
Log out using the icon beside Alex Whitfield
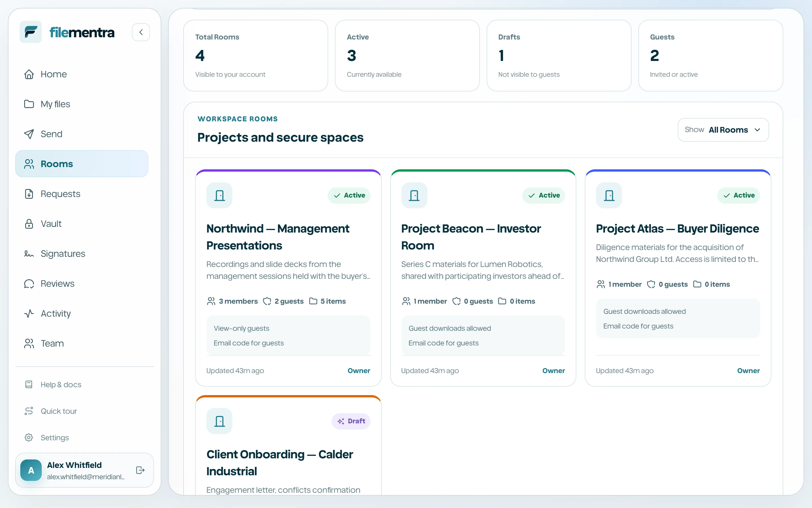coord(140,470)
